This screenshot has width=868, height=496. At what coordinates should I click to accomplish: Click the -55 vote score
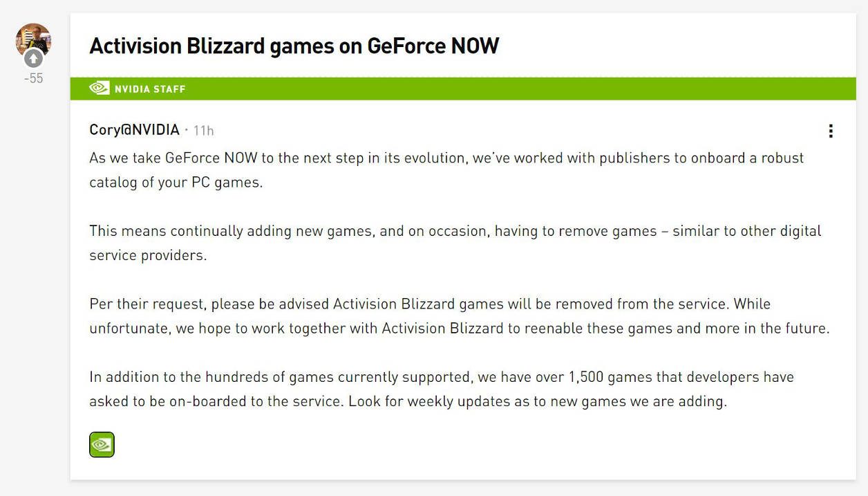tap(33, 78)
